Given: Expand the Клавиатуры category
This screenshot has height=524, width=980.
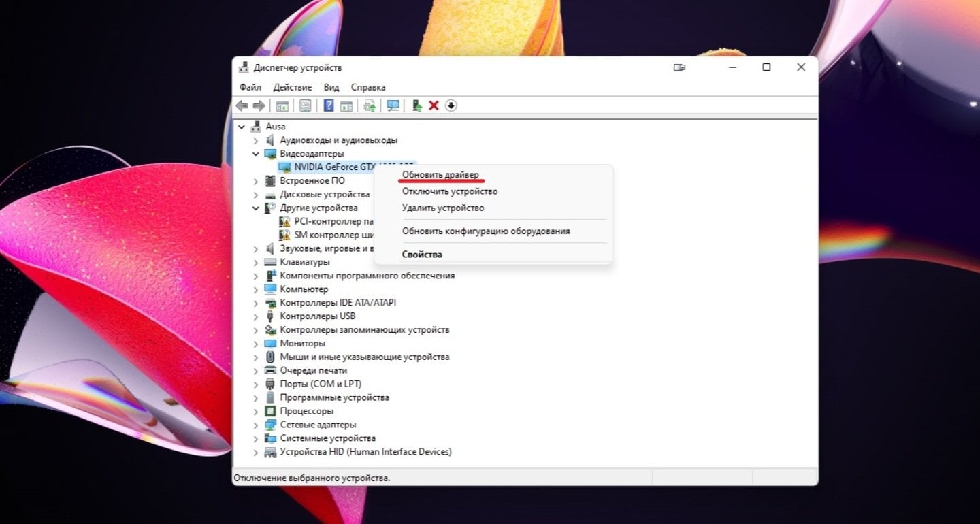Looking at the screenshot, I should point(256,262).
